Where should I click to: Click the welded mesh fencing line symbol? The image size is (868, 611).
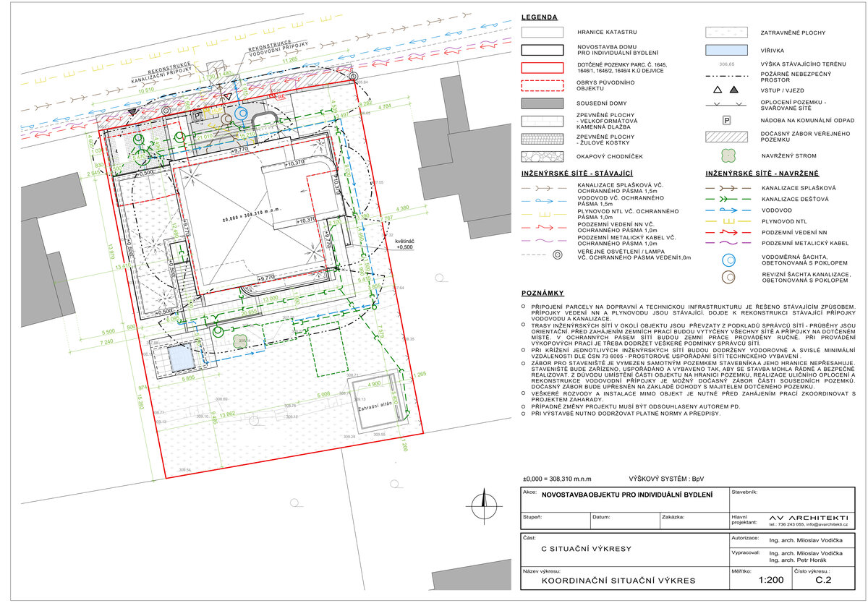(x=726, y=105)
